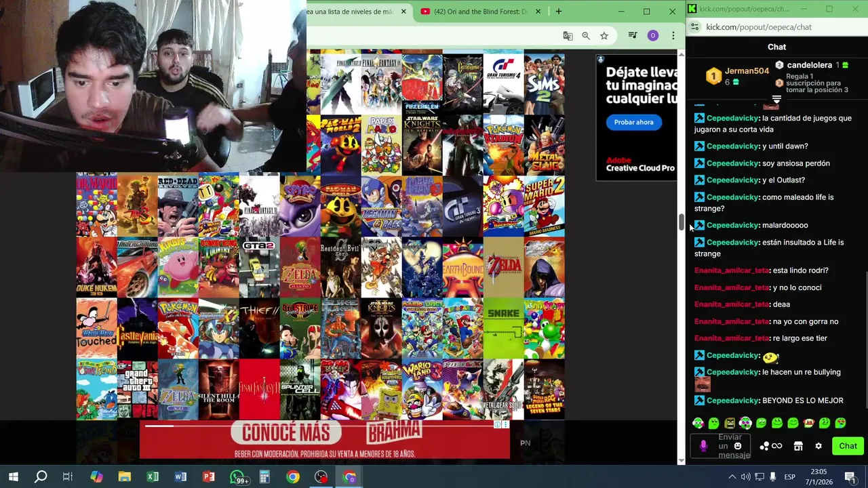This screenshot has height=488, width=868.
Task: Select the Metal Gear Solid cover thumbnail
Action: click(x=503, y=390)
